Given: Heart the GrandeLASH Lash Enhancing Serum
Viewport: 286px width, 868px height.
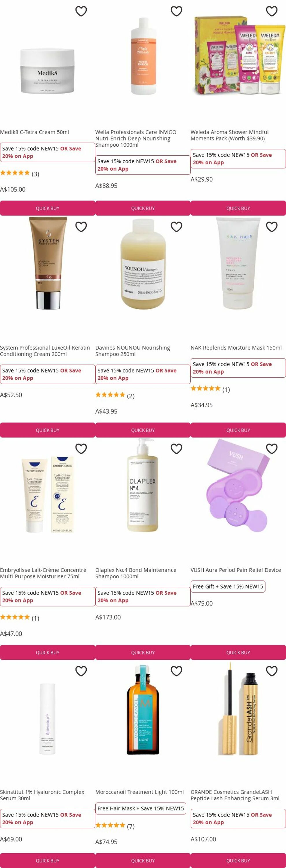Looking at the screenshot, I should point(272,671).
